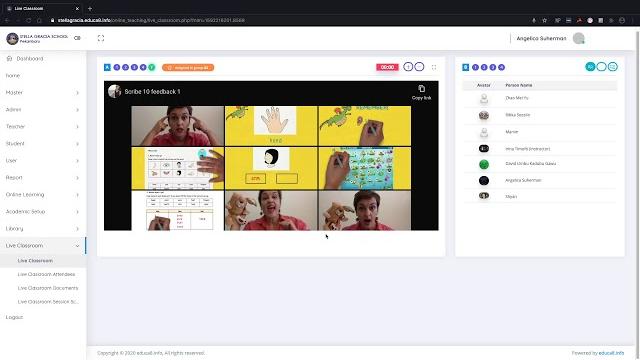Click the minus circle button beside the timer
Screen dimensions: 640x360
[419, 67]
